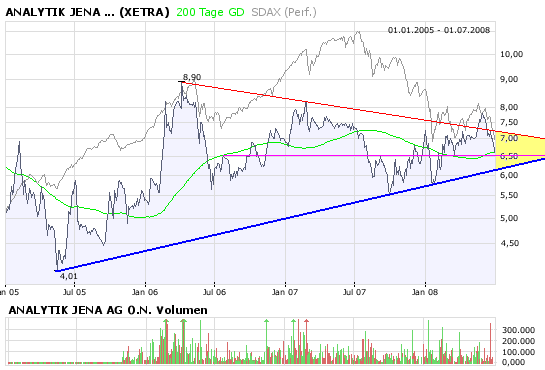Click the 5,50 price axis label

[509, 195]
